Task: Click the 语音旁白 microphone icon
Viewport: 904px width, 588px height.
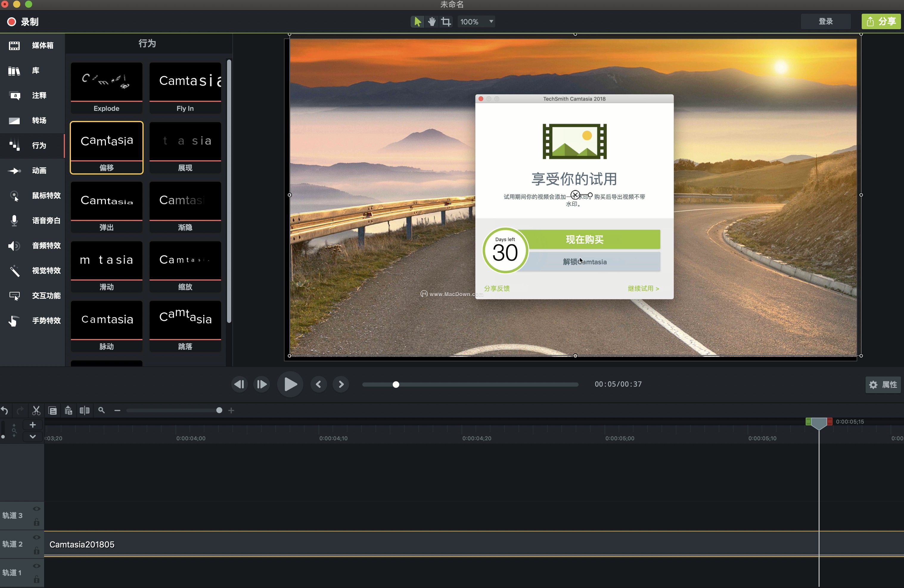Action: (14, 221)
